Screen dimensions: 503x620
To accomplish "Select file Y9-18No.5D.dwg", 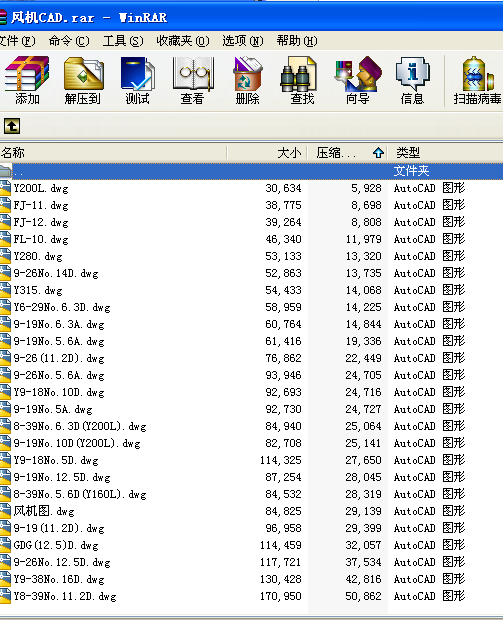I will (56, 460).
